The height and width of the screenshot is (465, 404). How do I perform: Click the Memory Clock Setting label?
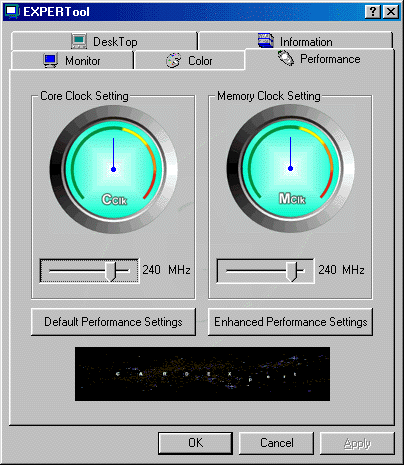(x=269, y=96)
